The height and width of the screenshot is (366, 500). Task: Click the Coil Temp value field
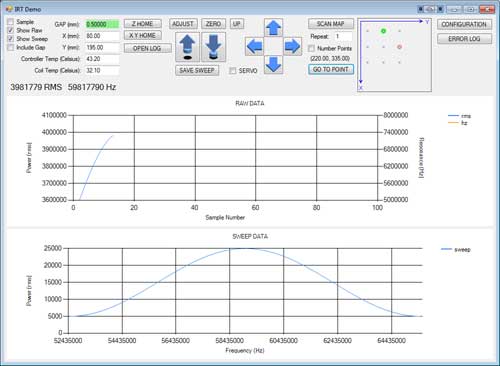click(x=102, y=70)
